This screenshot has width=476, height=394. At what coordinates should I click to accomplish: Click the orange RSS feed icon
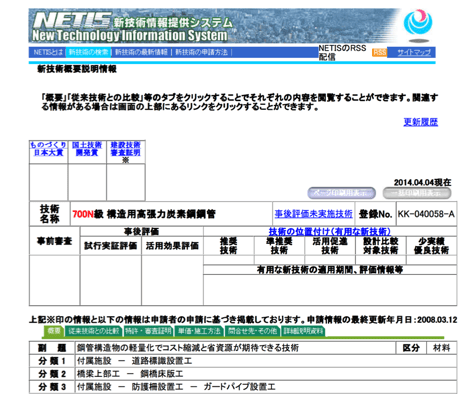pyautogui.click(x=379, y=52)
